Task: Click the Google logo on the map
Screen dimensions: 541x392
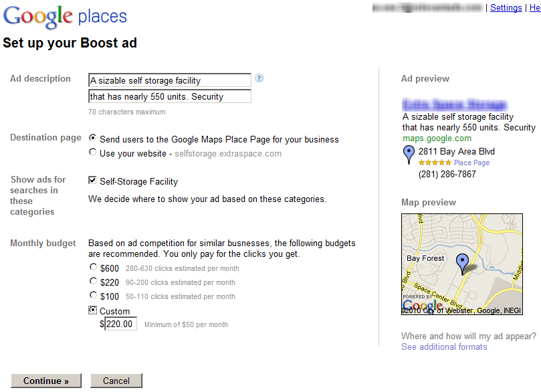Action: click(x=423, y=306)
